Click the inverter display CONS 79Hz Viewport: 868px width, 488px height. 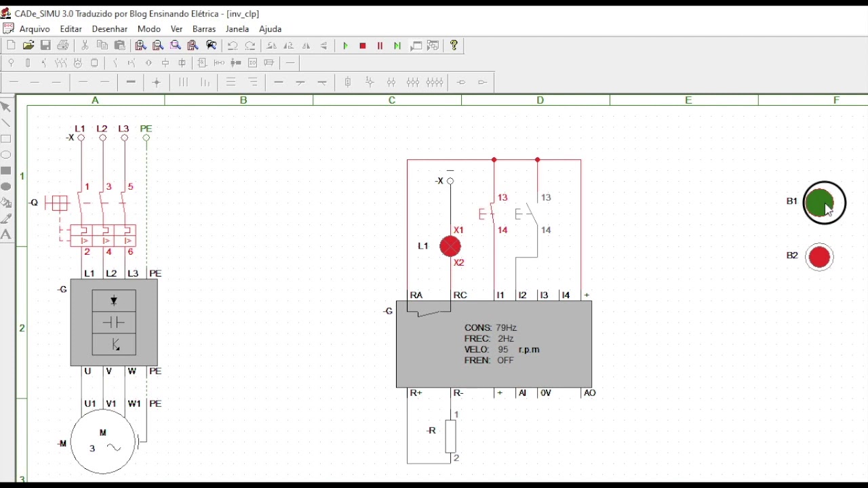pos(491,328)
